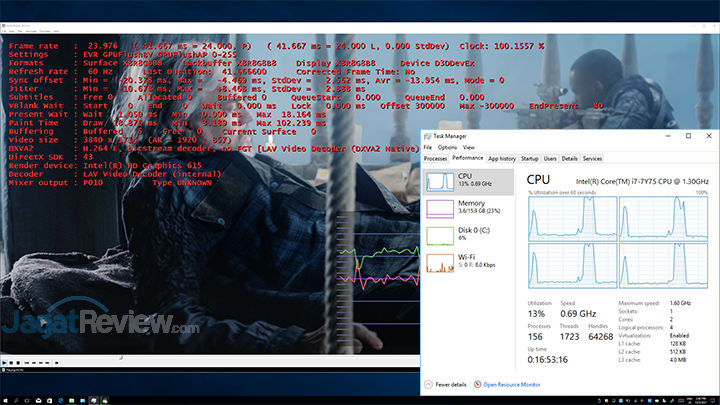Open Task View from the taskbar
This screenshot has height=405, width=720.
[27, 400]
